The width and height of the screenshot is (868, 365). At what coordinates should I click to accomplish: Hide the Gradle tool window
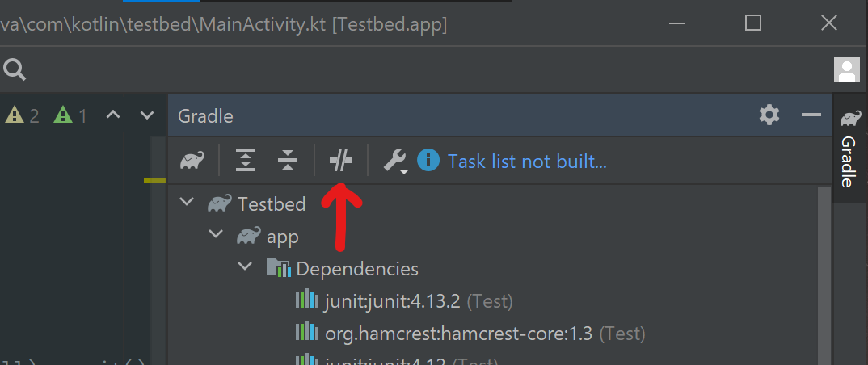coord(811,115)
